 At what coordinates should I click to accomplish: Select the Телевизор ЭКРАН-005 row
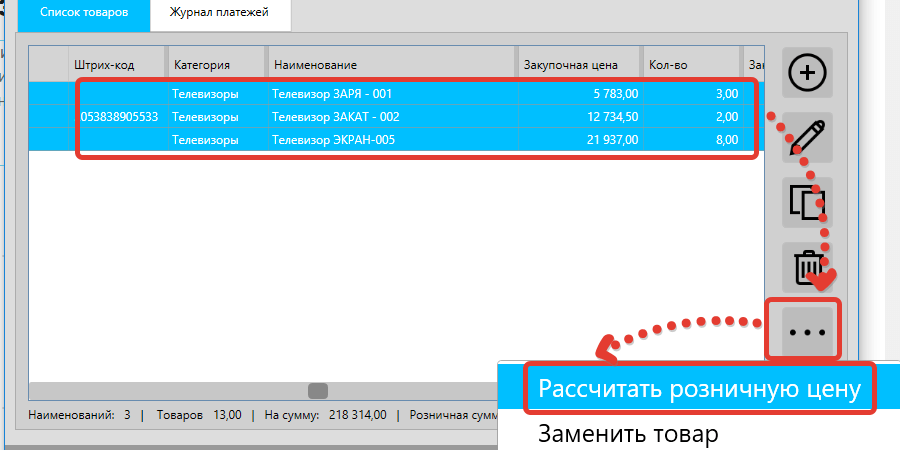pyautogui.click(x=333, y=140)
